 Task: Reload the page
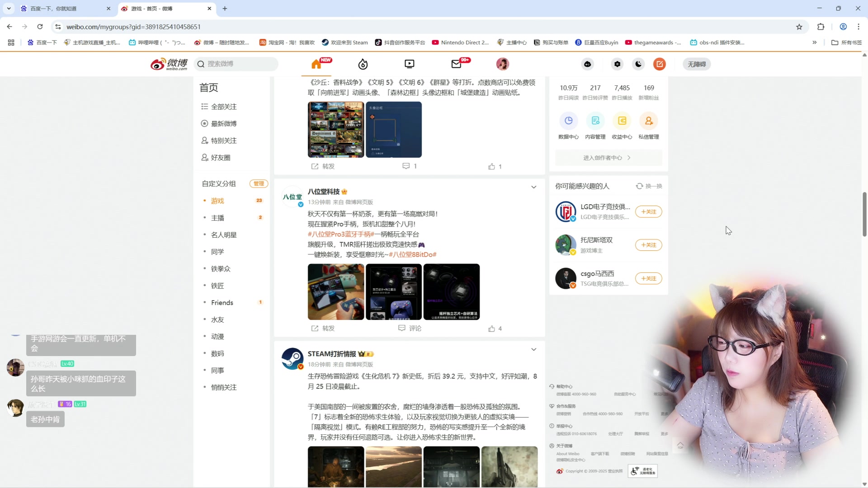coord(40,27)
